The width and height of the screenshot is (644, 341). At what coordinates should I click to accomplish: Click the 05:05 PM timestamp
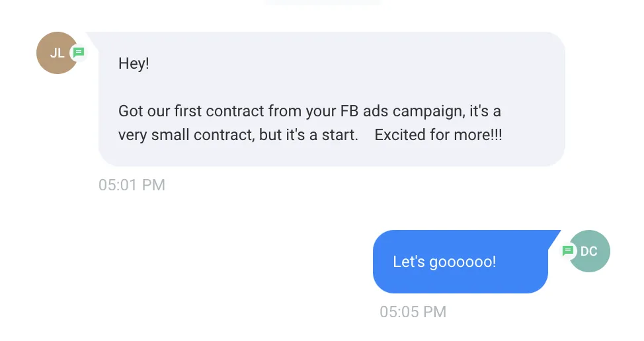(x=413, y=312)
